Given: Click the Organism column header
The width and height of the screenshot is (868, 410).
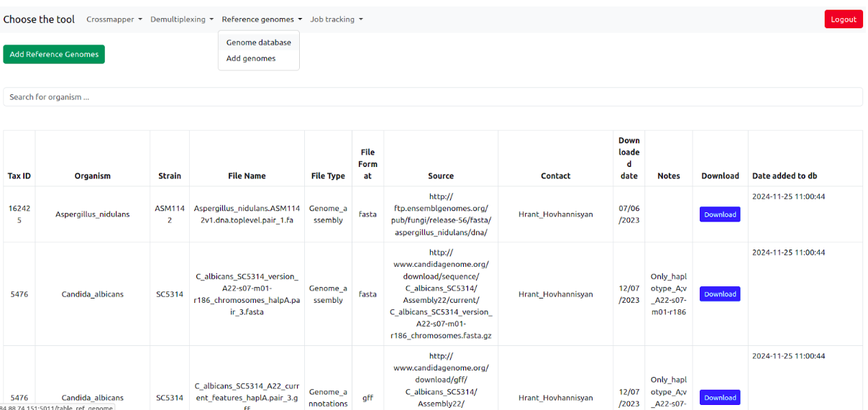Looking at the screenshot, I should [92, 176].
